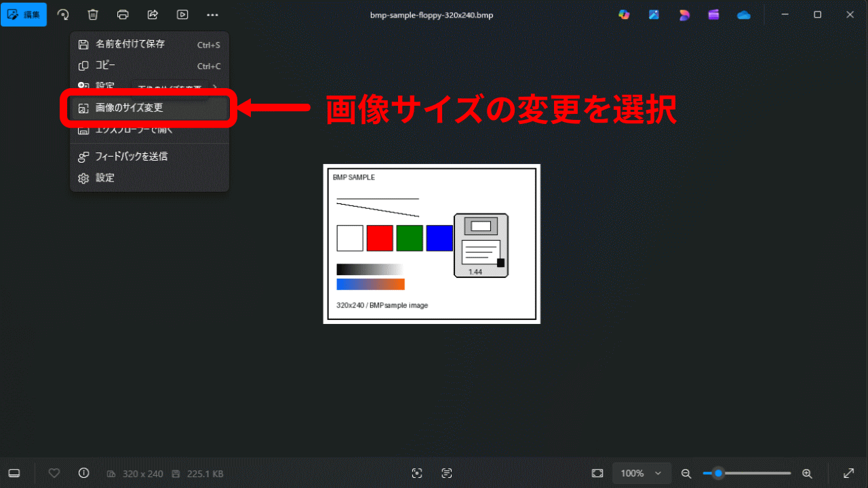This screenshot has height=488, width=868.
Task: Select the text actions (OCR) icon
Action: click(x=446, y=473)
